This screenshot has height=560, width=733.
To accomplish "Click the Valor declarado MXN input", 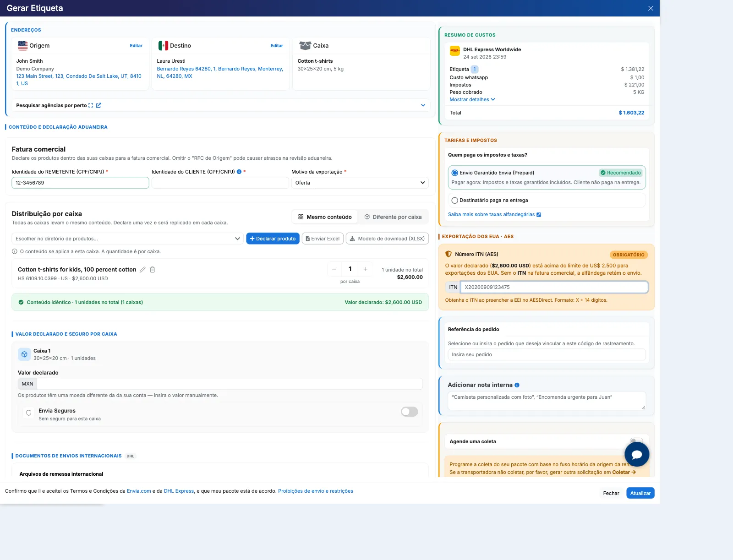I will (230, 384).
